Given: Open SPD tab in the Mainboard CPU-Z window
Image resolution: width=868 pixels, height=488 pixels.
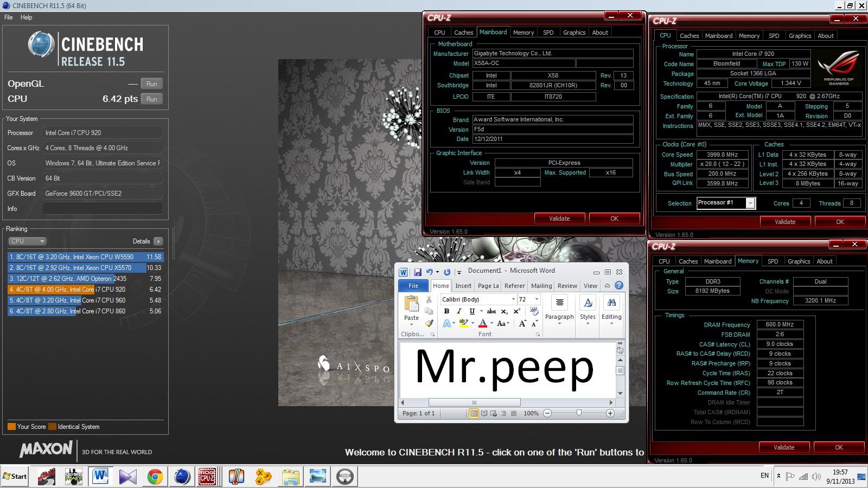Looking at the screenshot, I should tap(548, 33).
